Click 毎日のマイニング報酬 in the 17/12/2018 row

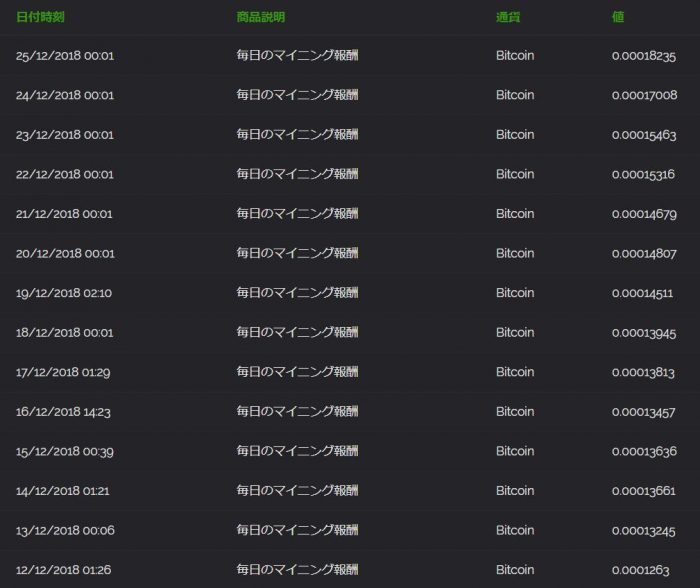pos(297,371)
